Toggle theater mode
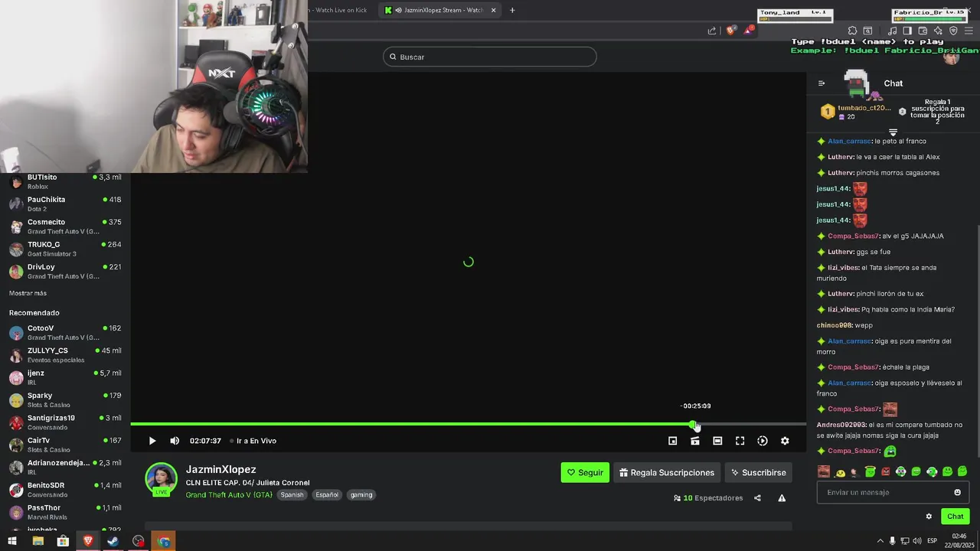 tap(717, 441)
